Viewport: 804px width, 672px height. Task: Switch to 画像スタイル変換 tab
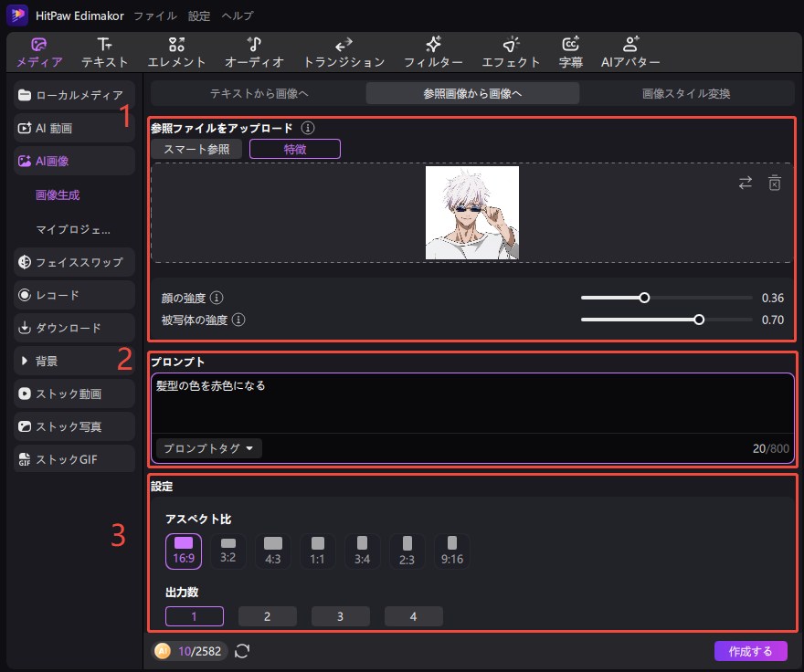[x=686, y=93]
